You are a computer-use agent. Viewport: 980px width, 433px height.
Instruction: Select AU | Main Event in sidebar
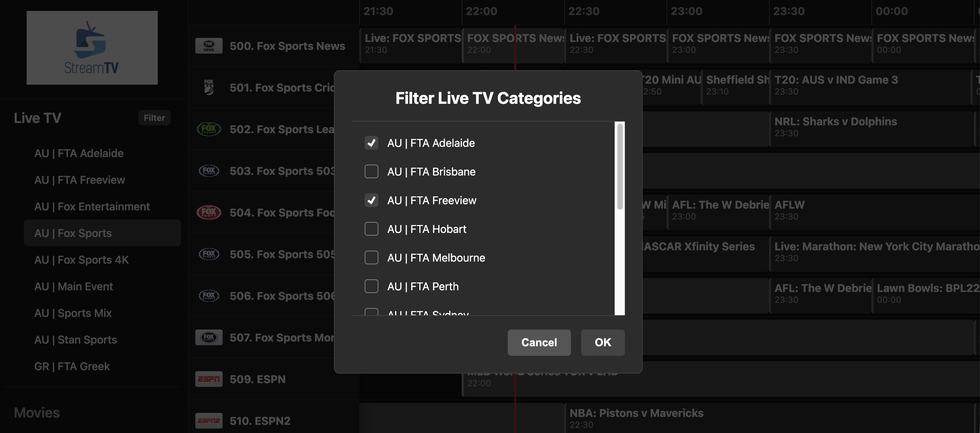(73, 286)
